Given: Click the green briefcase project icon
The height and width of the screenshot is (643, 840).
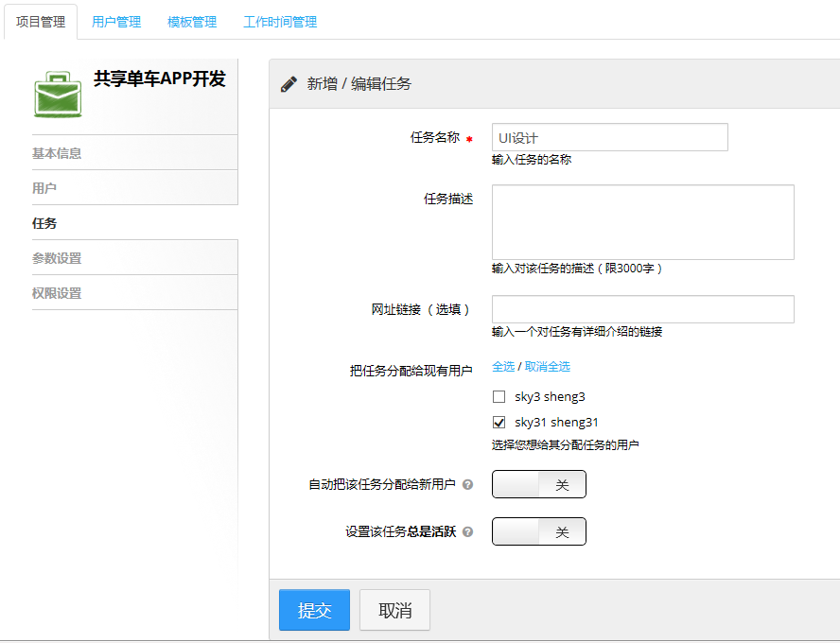Looking at the screenshot, I should [x=58, y=94].
